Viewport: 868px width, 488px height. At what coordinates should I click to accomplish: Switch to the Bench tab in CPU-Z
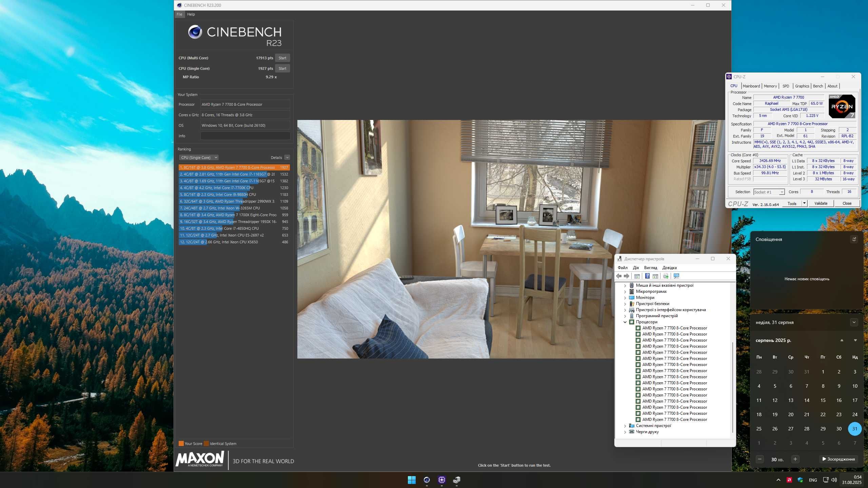(x=817, y=86)
